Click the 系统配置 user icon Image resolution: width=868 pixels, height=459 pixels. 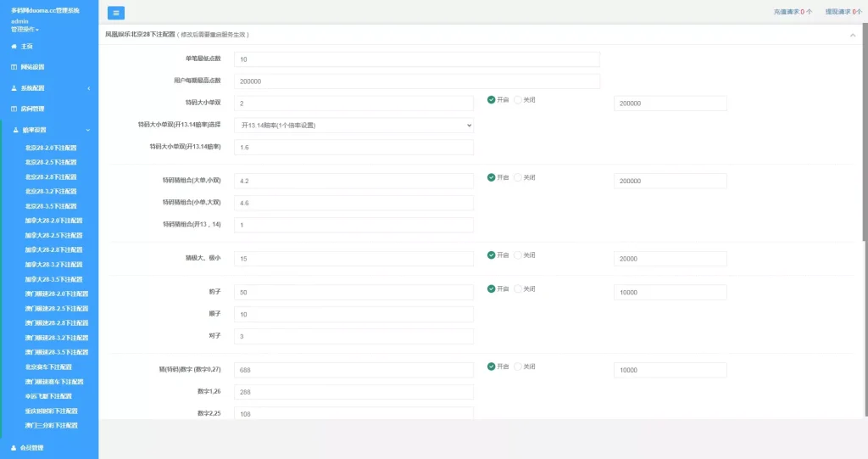pyautogui.click(x=14, y=88)
